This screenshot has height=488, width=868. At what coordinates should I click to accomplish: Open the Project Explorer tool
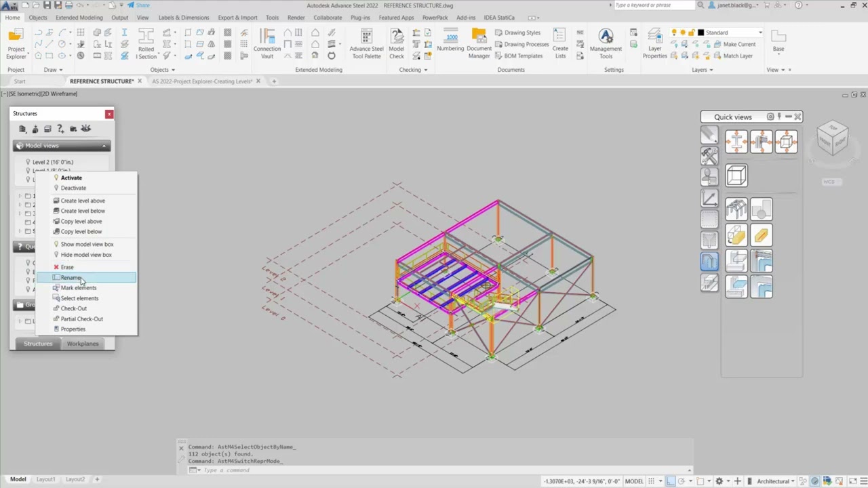(16, 44)
